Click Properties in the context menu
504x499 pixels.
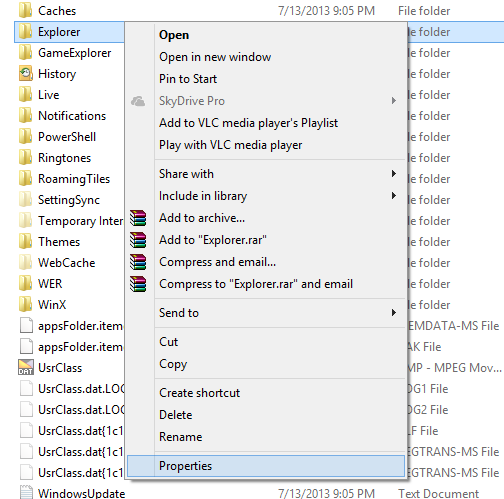pos(266,466)
